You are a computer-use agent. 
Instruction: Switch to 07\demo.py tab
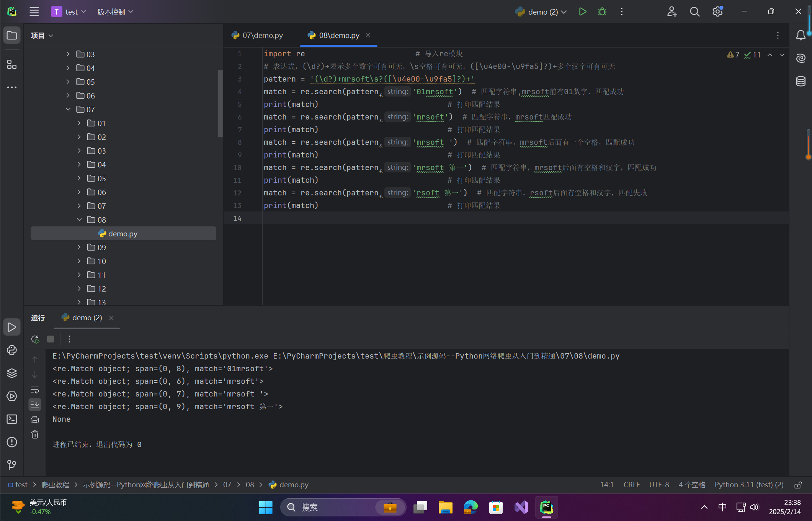point(257,35)
